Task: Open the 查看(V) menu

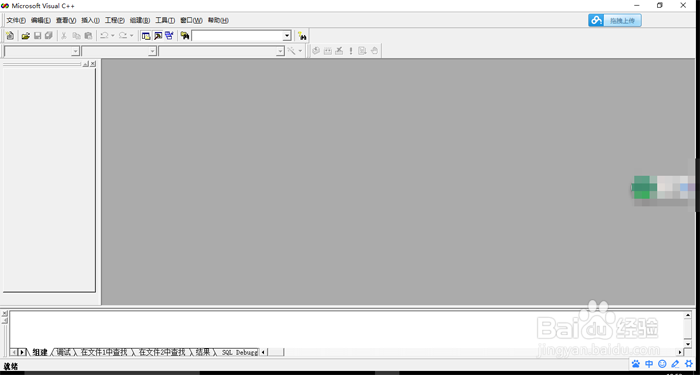Action: (66, 20)
